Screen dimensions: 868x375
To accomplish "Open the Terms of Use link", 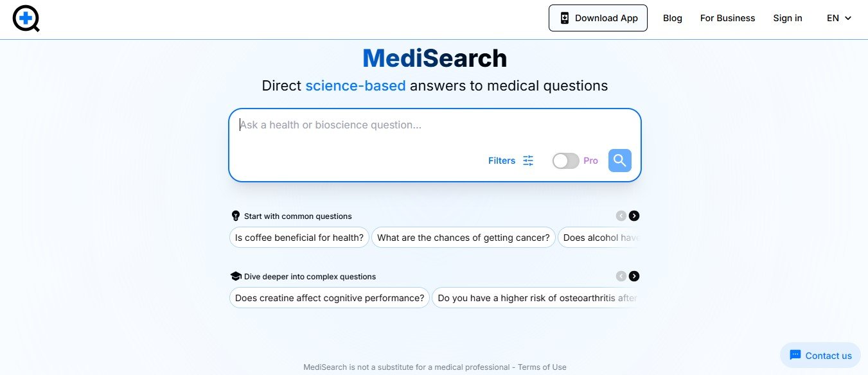I will point(542,367).
